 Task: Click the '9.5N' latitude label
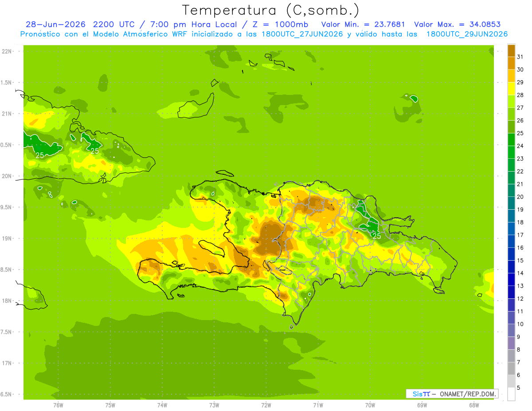click(x=7, y=207)
